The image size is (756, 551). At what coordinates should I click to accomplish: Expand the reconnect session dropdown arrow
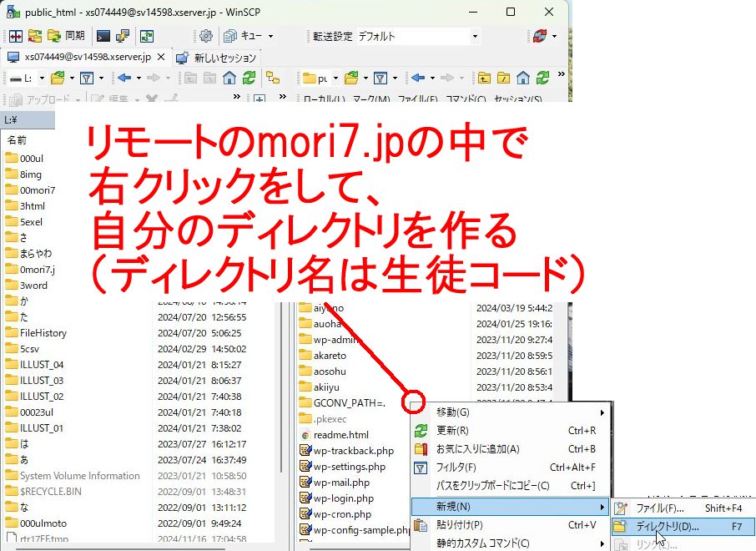(x=554, y=36)
